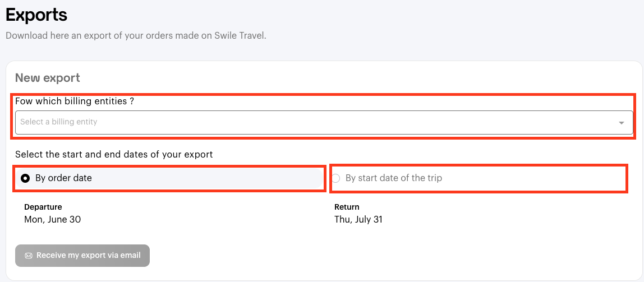Image resolution: width=644 pixels, height=282 pixels.
Task: Click the Departure field label
Action: pyautogui.click(x=43, y=207)
